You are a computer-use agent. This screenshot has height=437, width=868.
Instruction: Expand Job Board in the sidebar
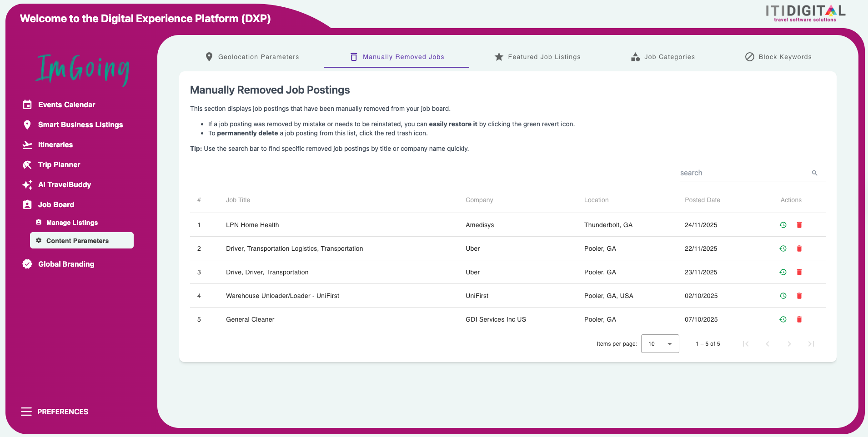point(56,204)
